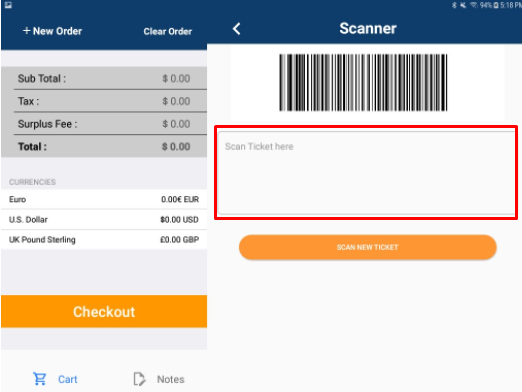
Task: Select the Euro currency row
Action: 104,199
